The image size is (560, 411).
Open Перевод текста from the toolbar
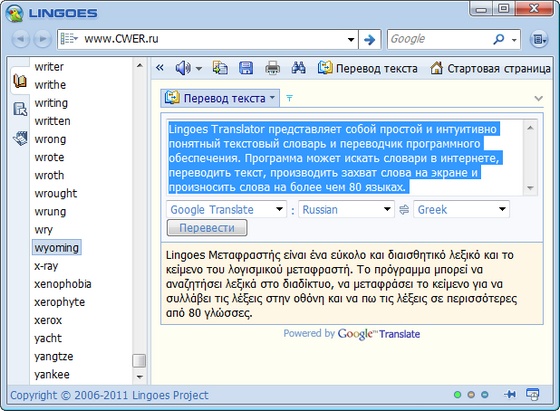368,68
